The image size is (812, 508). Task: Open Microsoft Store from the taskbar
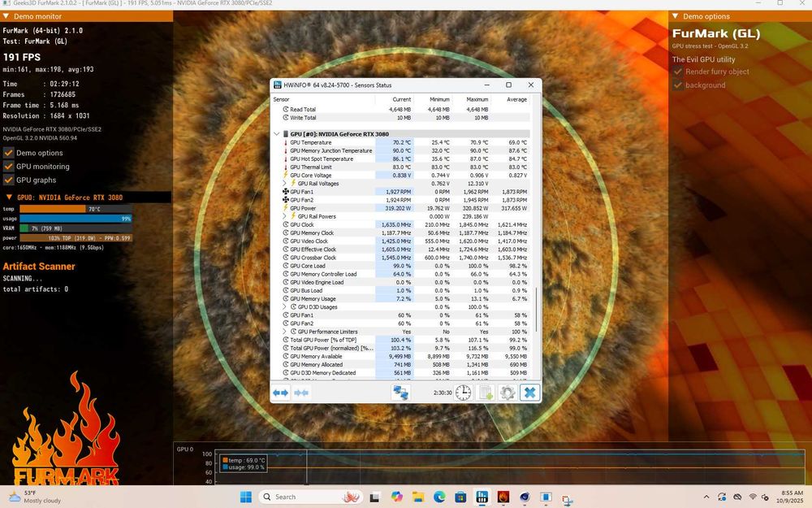(460, 497)
